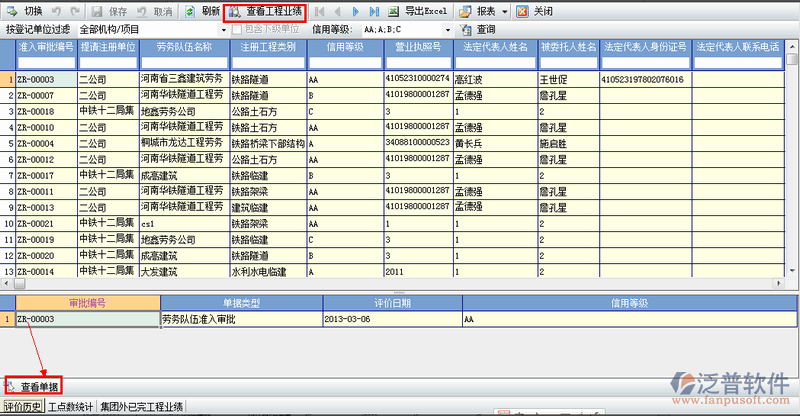Image resolution: width=800 pixels, height=416 pixels.
Task: Open 查看工程业绩 from the toolbar
Action: pos(269,11)
